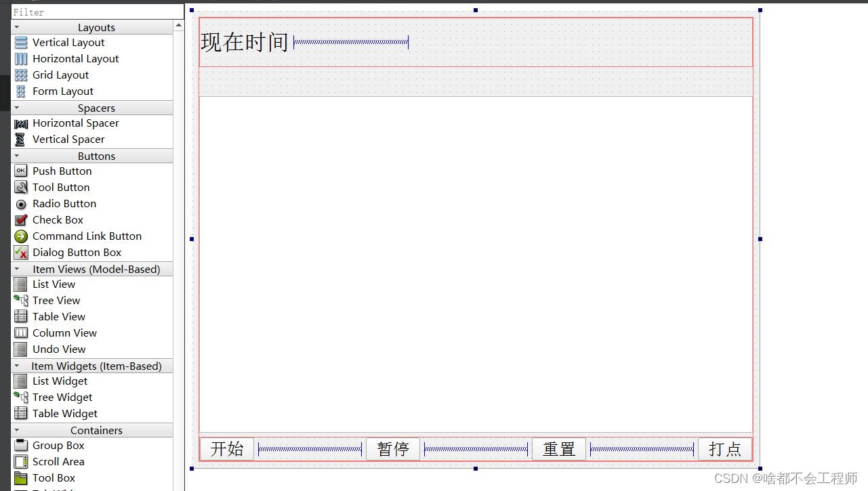Select the Push Button widget icon

tap(21, 171)
